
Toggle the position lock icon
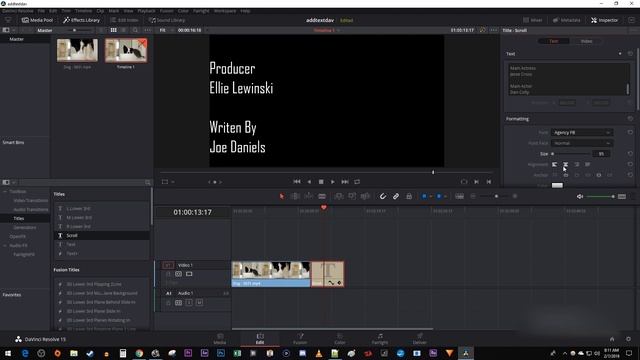(409, 196)
